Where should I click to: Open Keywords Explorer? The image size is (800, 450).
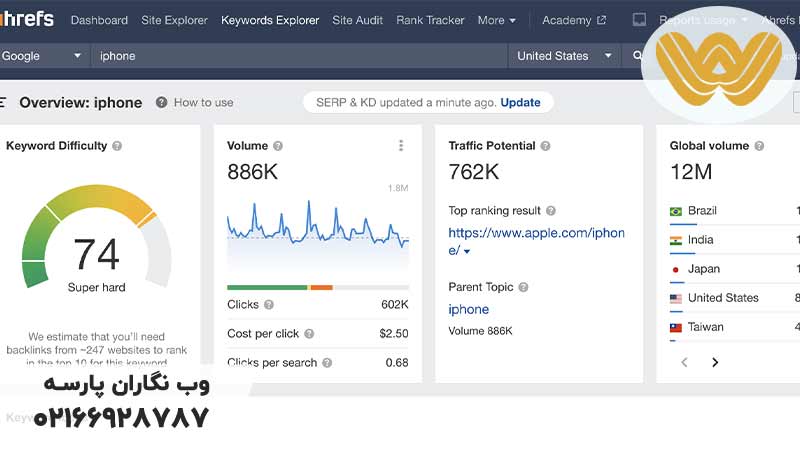coord(270,20)
